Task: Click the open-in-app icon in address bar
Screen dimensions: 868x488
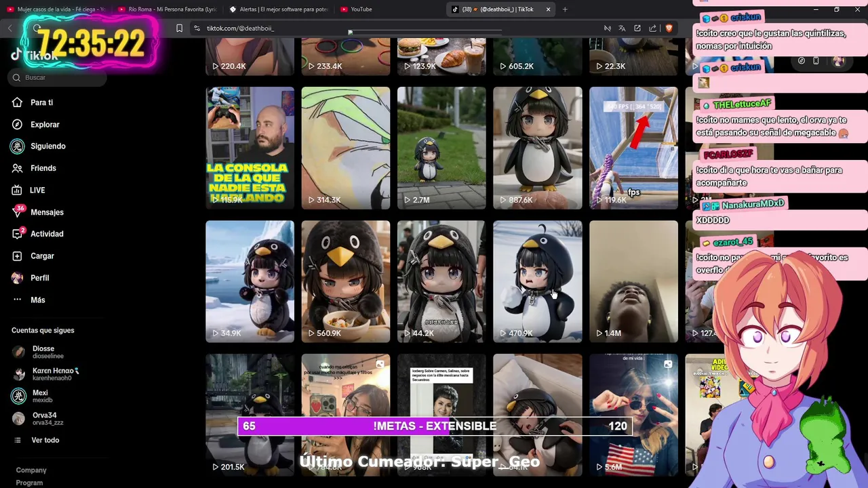Action: click(x=637, y=28)
